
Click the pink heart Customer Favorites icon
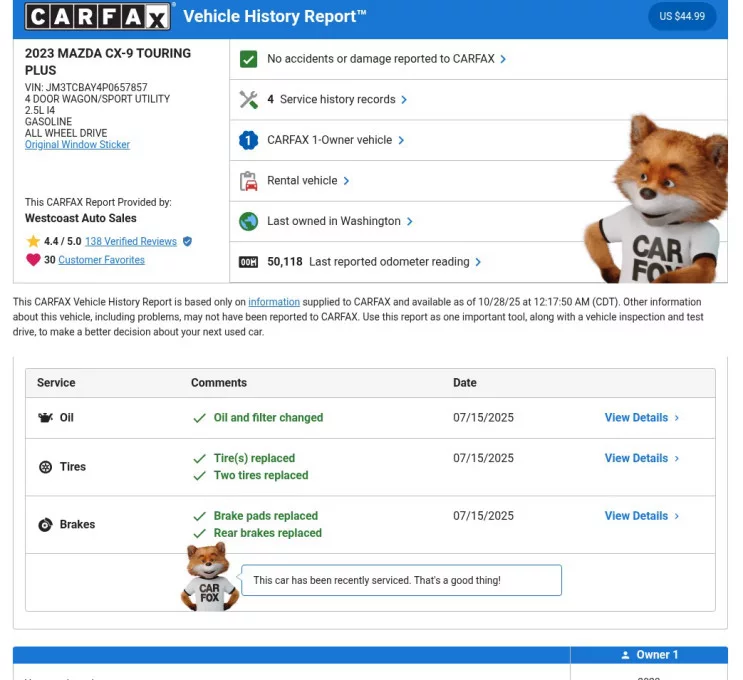pyautogui.click(x=33, y=260)
